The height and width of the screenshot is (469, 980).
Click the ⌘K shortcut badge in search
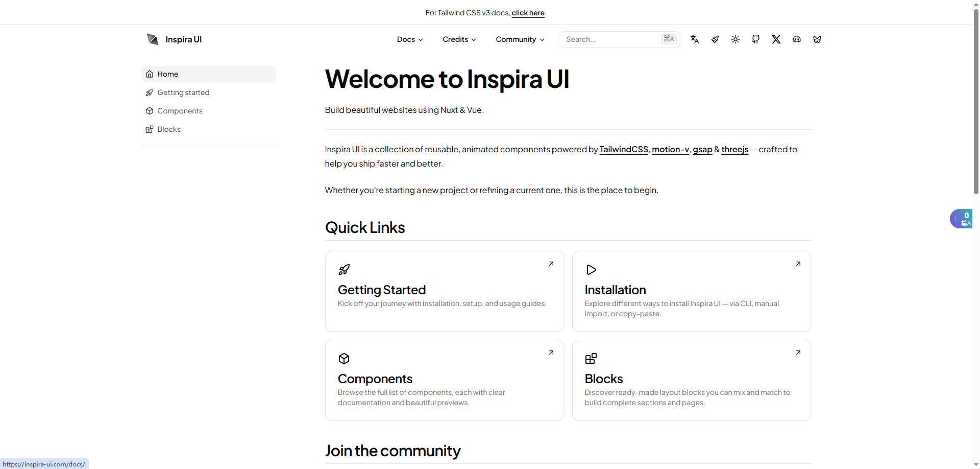(x=669, y=39)
